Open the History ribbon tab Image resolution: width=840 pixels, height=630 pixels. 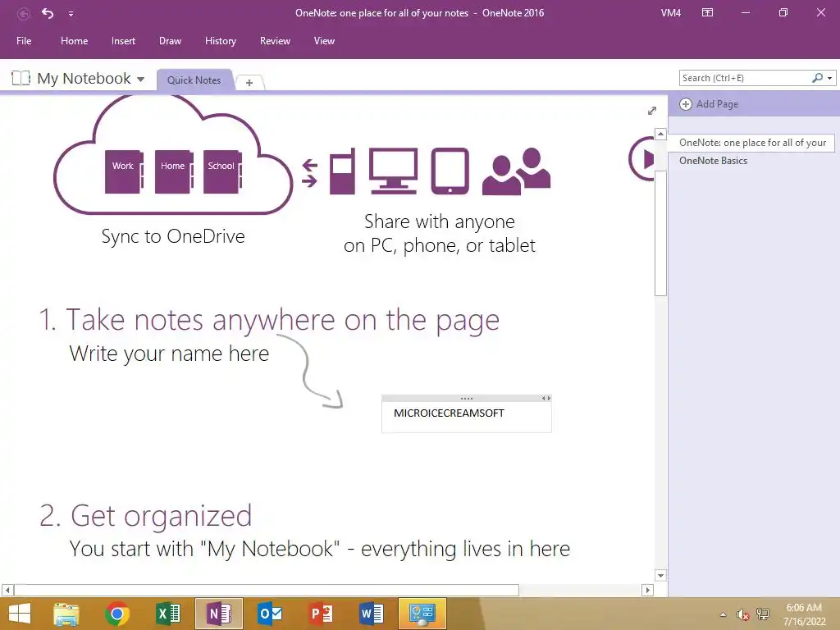[220, 41]
